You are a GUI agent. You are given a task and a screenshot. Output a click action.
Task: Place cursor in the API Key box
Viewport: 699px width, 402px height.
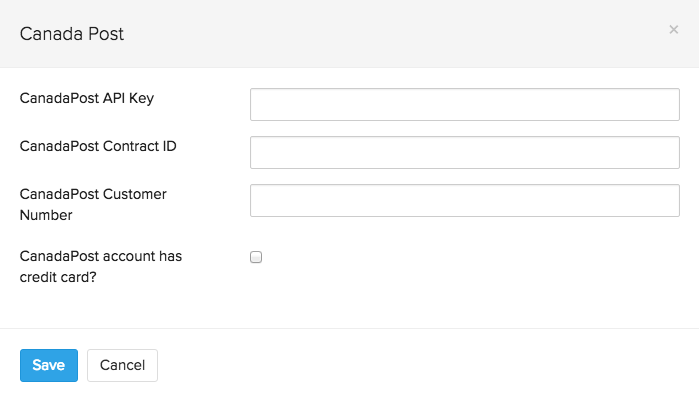pyautogui.click(x=464, y=104)
